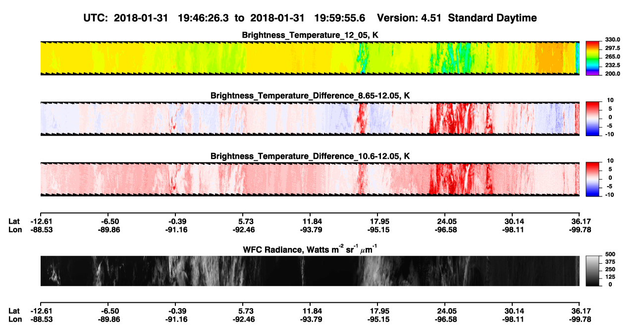Click latitude 24.05 below the 10.6-12.05 panel

[445, 221]
